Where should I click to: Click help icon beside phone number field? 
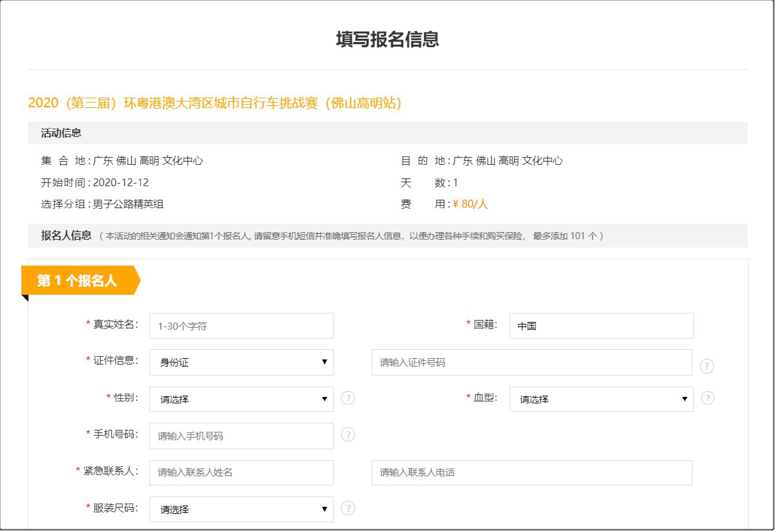coord(348,434)
